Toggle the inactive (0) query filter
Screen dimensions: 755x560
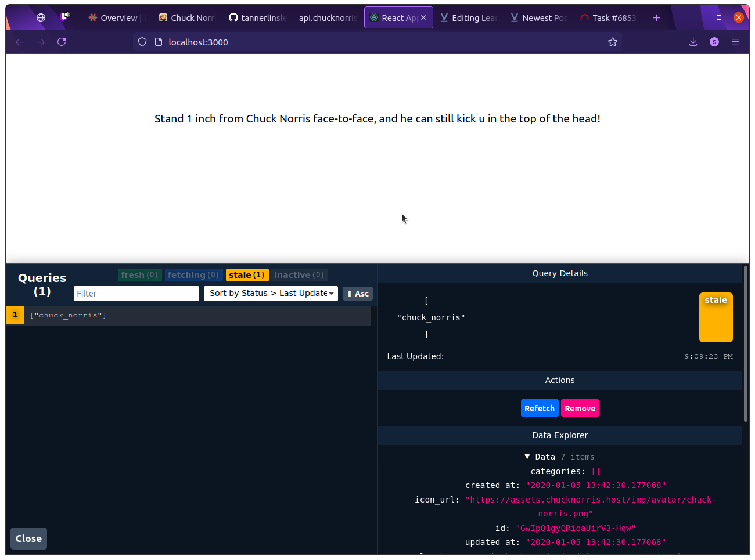click(x=299, y=274)
